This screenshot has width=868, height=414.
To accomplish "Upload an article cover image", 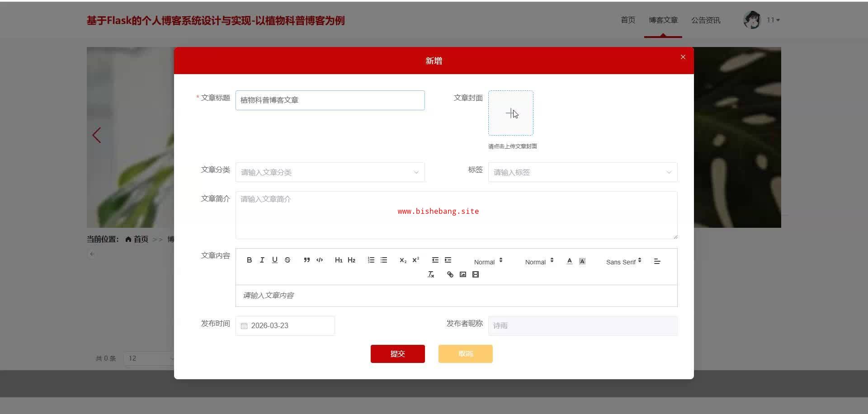I will coord(511,113).
